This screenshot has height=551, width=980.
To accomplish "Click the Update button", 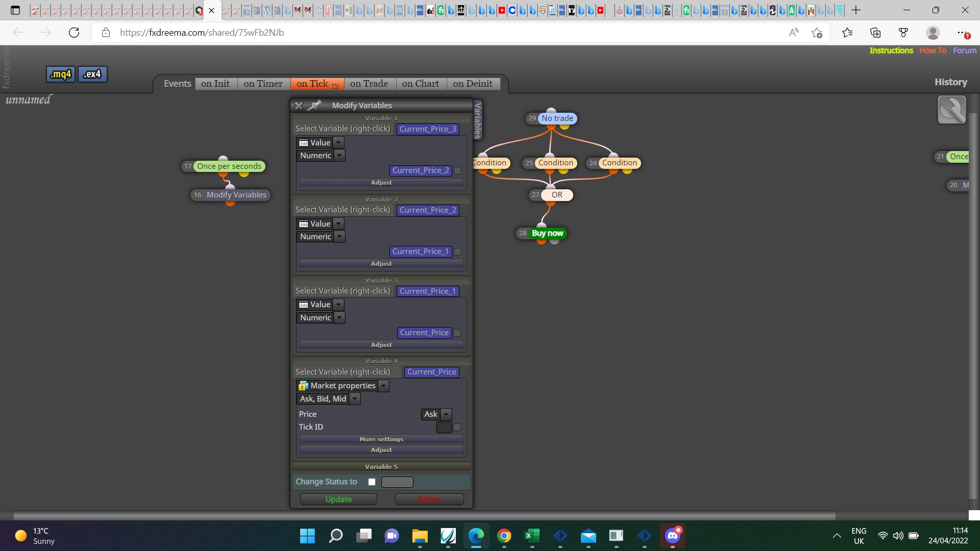I will click(x=338, y=499).
